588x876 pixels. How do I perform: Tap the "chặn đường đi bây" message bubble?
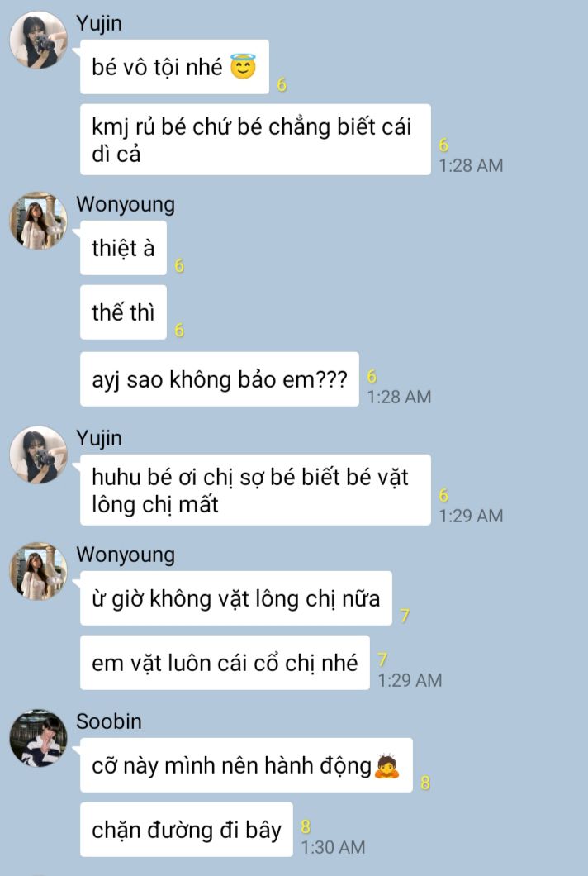tap(187, 830)
